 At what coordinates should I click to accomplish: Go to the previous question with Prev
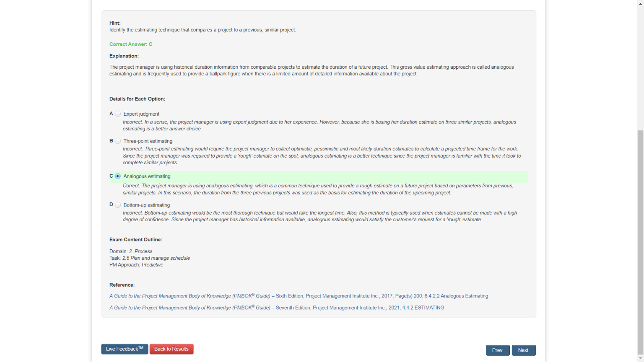click(x=497, y=350)
